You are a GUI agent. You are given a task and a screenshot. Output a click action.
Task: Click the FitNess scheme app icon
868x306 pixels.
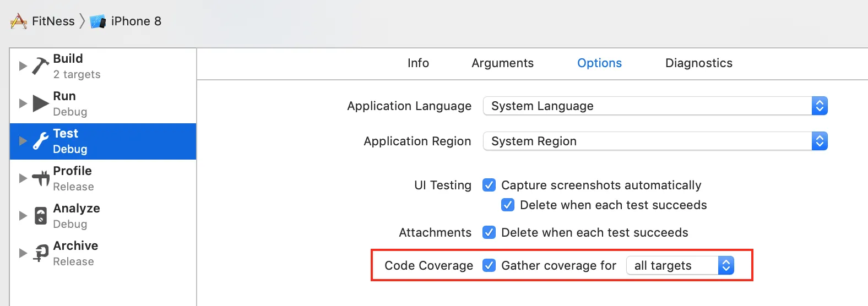click(19, 21)
